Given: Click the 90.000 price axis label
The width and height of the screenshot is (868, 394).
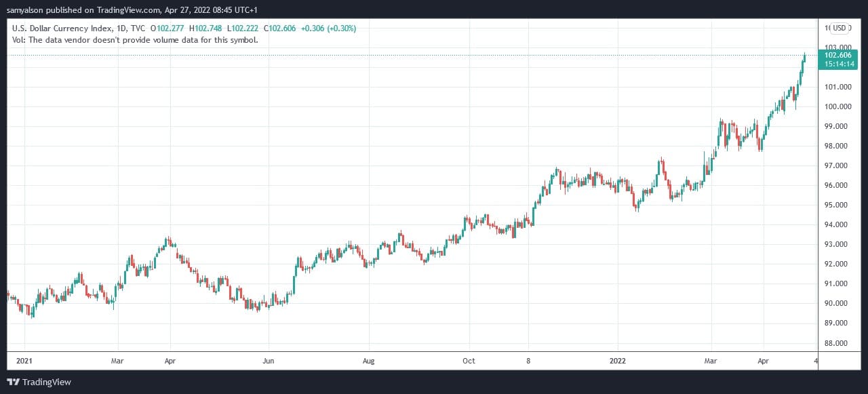Looking at the screenshot, I should coord(837,303).
